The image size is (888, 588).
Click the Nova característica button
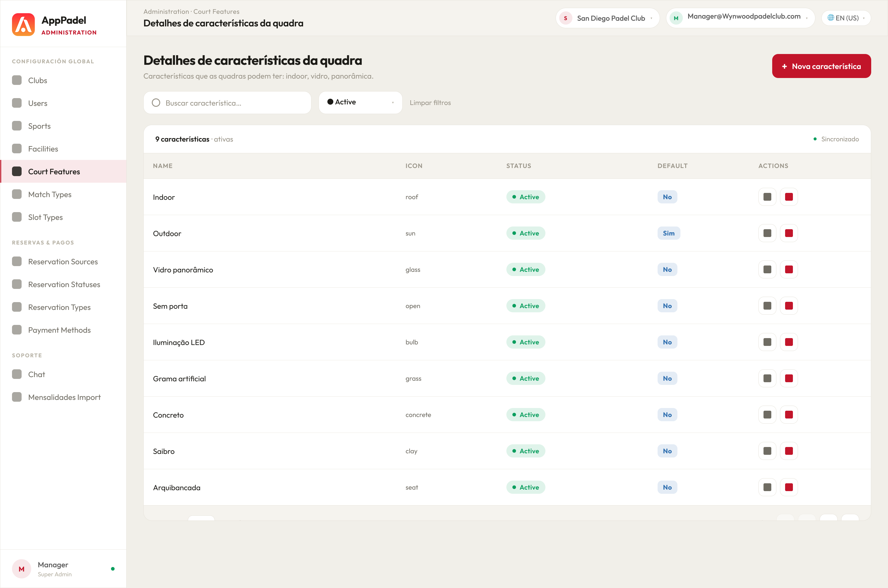pyautogui.click(x=821, y=66)
